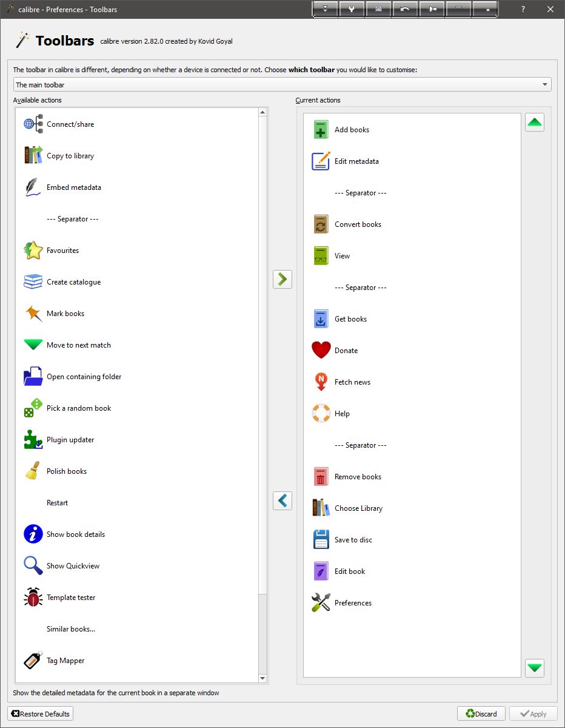Click the scrollbar up arrow in Available actions
The height and width of the screenshot is (728, 565).
(262, 112)
